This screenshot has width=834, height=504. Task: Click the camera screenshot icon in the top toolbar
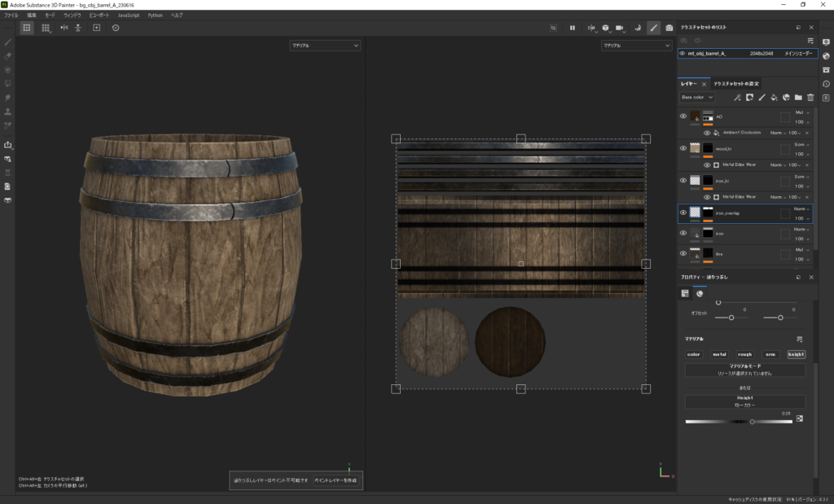pos(669,27)
